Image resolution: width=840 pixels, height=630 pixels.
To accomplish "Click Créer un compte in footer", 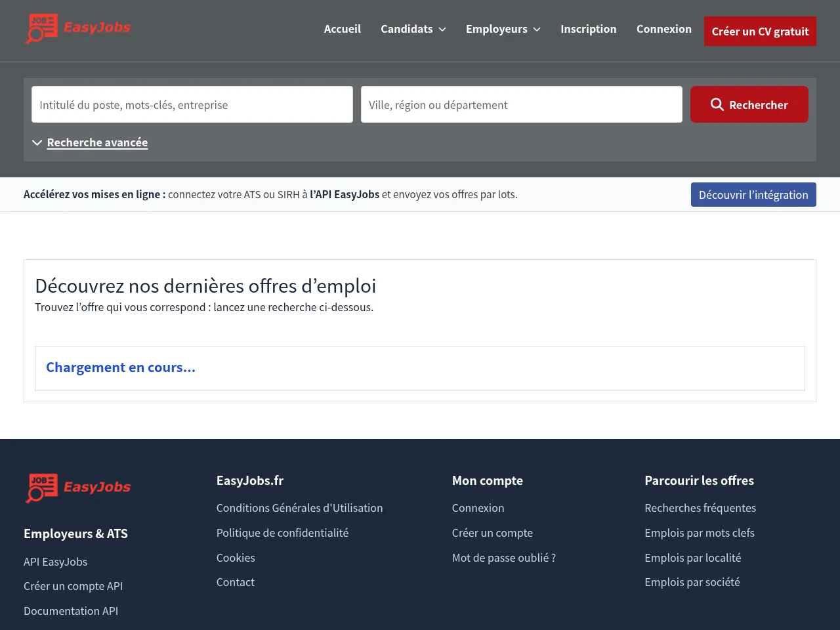I will click(x=492, y=533).
